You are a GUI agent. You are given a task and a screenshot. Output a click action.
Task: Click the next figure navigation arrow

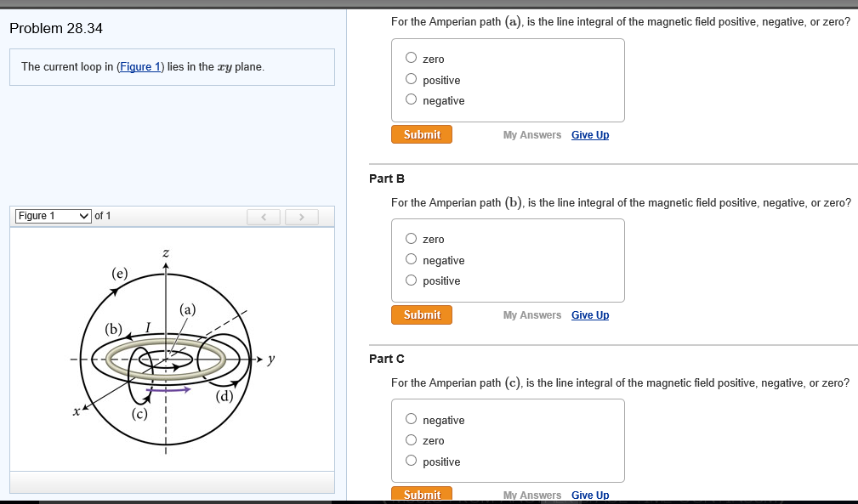[x=302, y=217]
